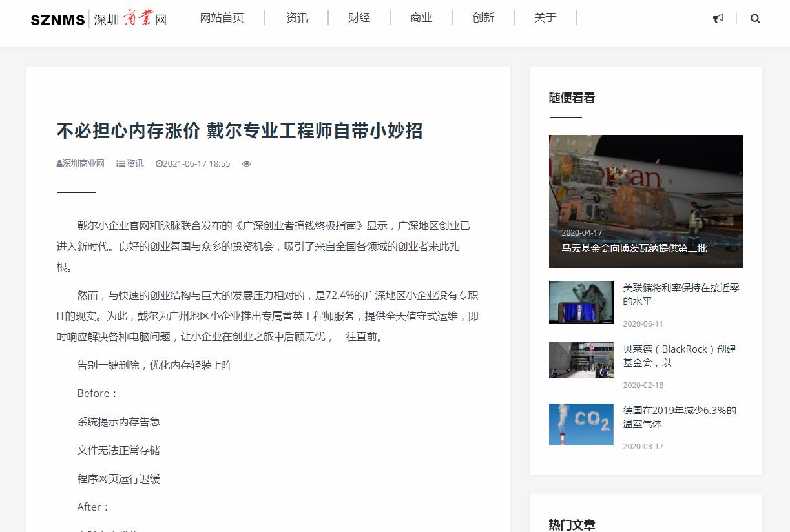
Task: Click the date 2020-02-18 under BlackRock article
Action: pyautogui.click(x=643, y=385)
